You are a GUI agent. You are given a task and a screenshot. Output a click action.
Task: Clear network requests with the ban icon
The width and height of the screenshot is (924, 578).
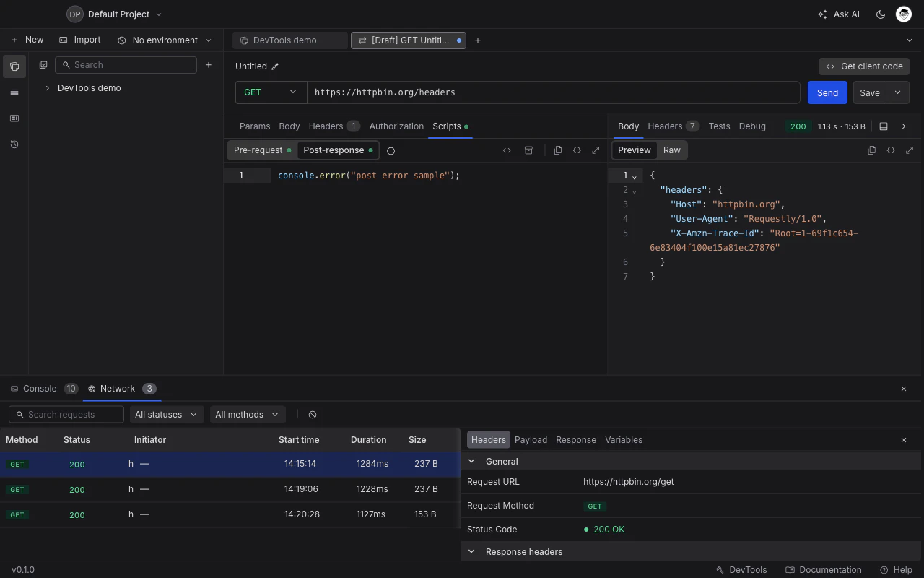coord(313,415)
